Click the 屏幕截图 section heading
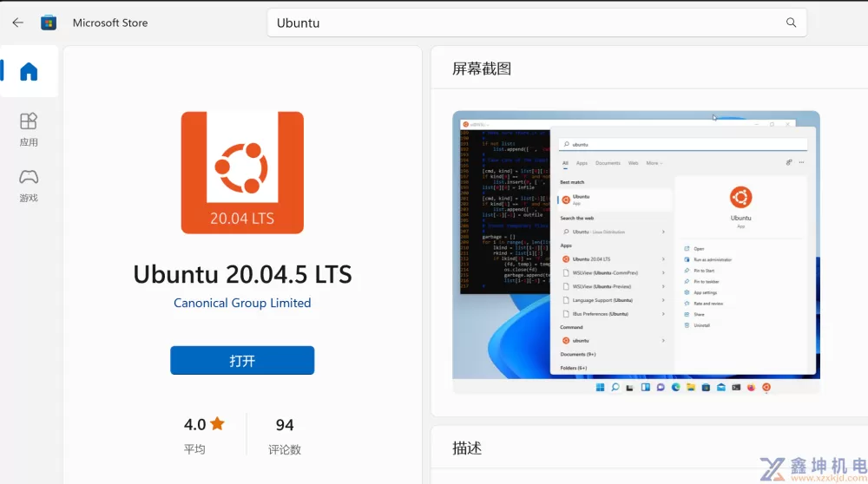868x484 pixels. click(x=482, y=69)
